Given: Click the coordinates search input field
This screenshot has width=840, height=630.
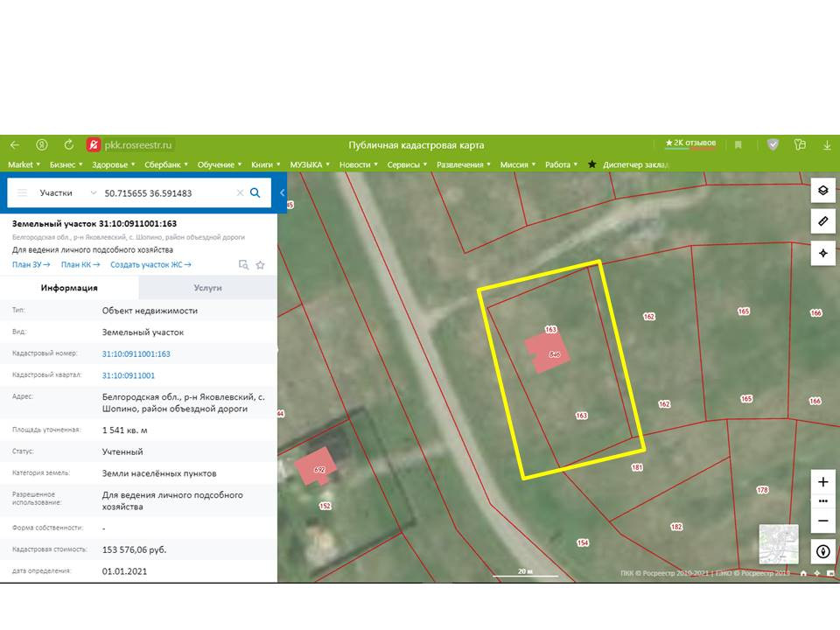Looking at the screenshot, I should pyautogui.click(x=166, y=192).
